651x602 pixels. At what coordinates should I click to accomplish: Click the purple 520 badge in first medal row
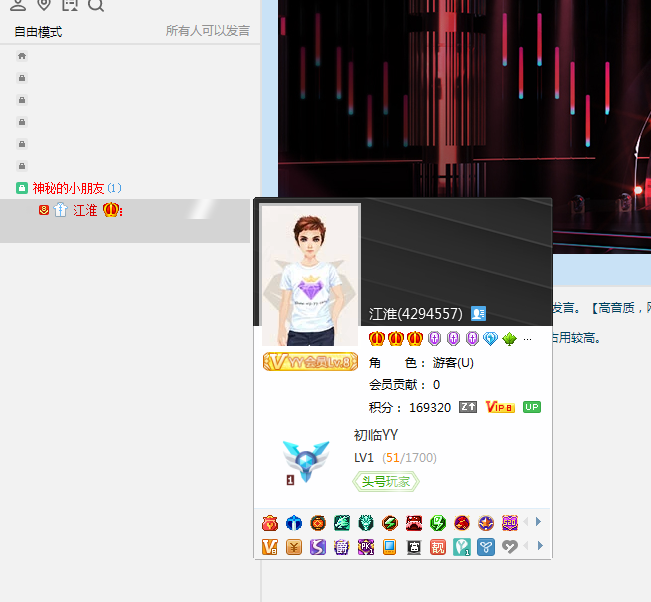pyautogui.click(x=510, y=522)
